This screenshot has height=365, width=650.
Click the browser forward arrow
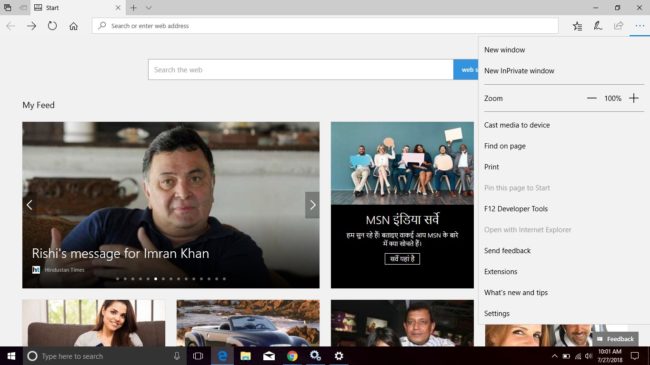pyautogui.click(x=32, y=26)
